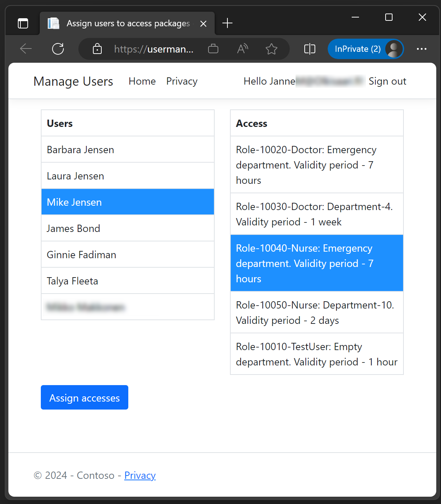The height and width of the screenshot is (504, 441).
Task: Open Privacy in the top navigation
Action: click(182, 81)
